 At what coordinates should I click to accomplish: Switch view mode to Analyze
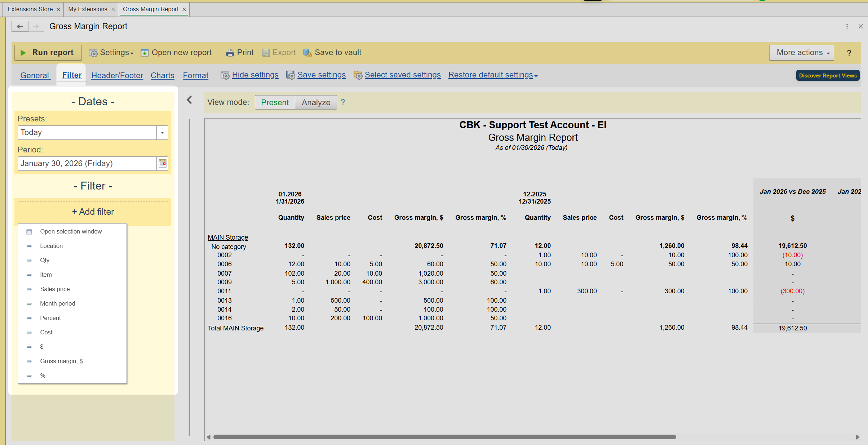(316, 102)
